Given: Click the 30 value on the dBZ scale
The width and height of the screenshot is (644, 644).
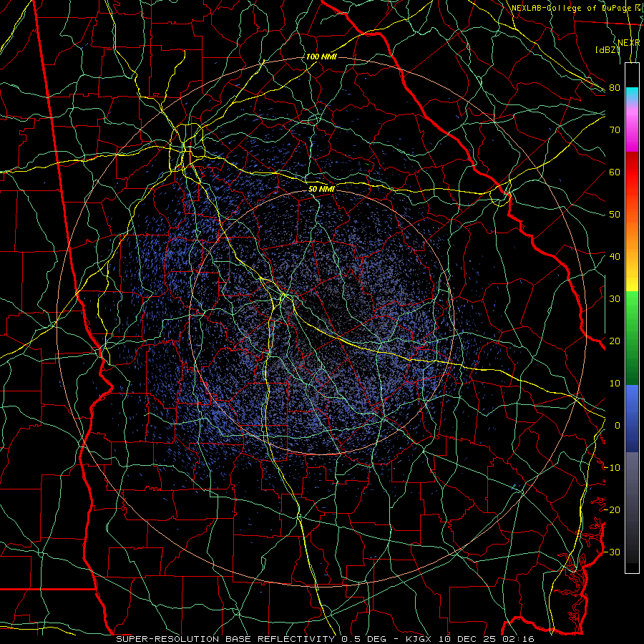Looking at the screenshot, I should tap(615, 298).
